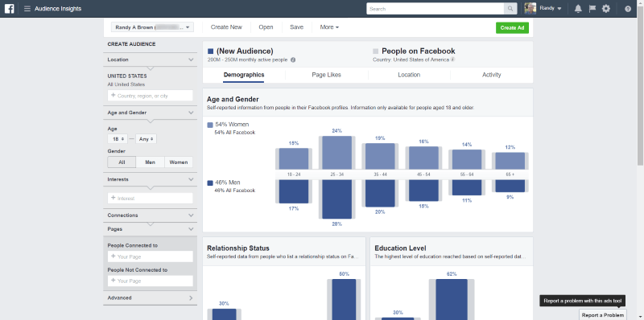The width and height of the screenshot is (644, 320).
Task: Click the Report a Problem button
Action: point(603,314)
